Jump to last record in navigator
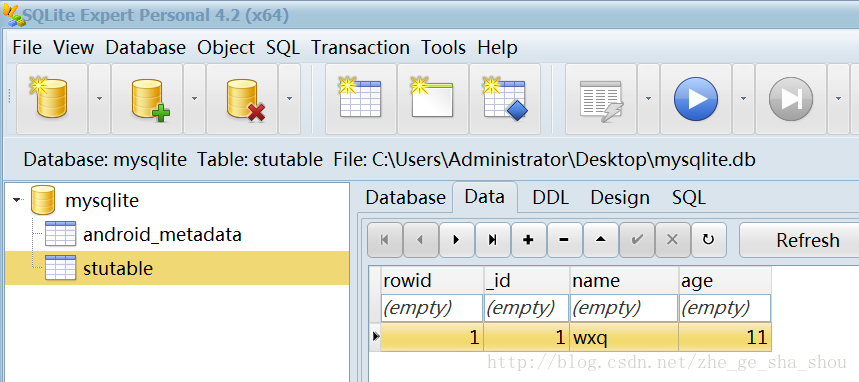859x382 pixels. tap(493, 240)
